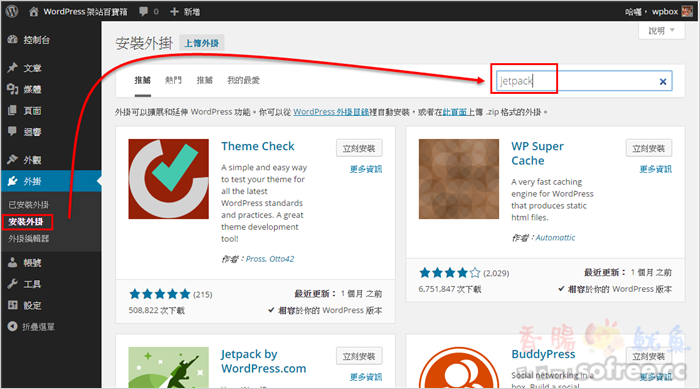Open the wpbox user avatar
The width and height of the screenshot is (700, 389).
pos(687,12)
